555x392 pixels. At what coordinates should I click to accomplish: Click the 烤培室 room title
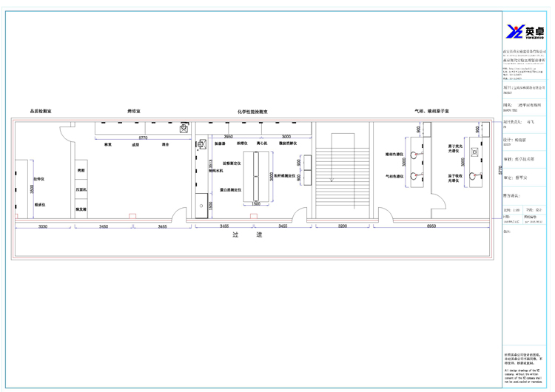[134, 111]
